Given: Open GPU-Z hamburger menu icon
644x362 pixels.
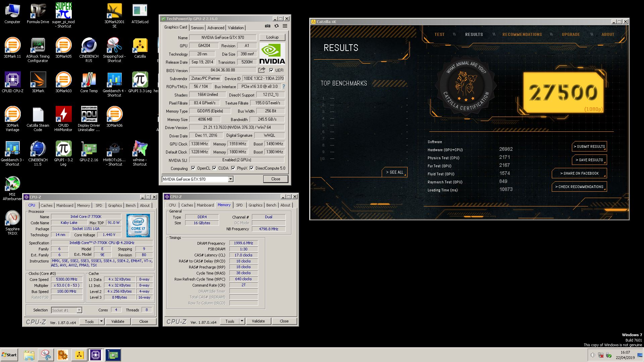Looking at the screenshot, I should tap(285, 26).
